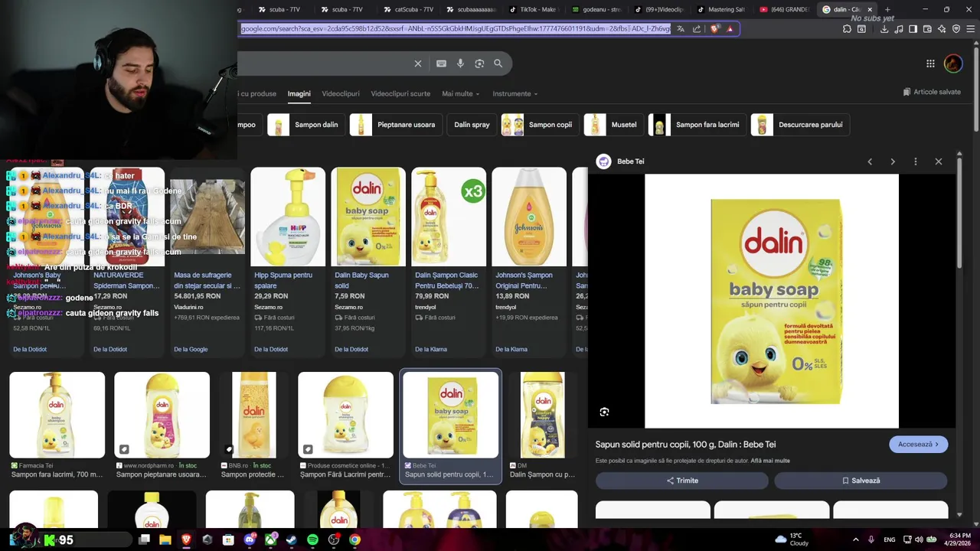This screenshot has width=980, height=551.
Task: Switch to the Mastering Salt browser tab
Action: click(722, 9)
